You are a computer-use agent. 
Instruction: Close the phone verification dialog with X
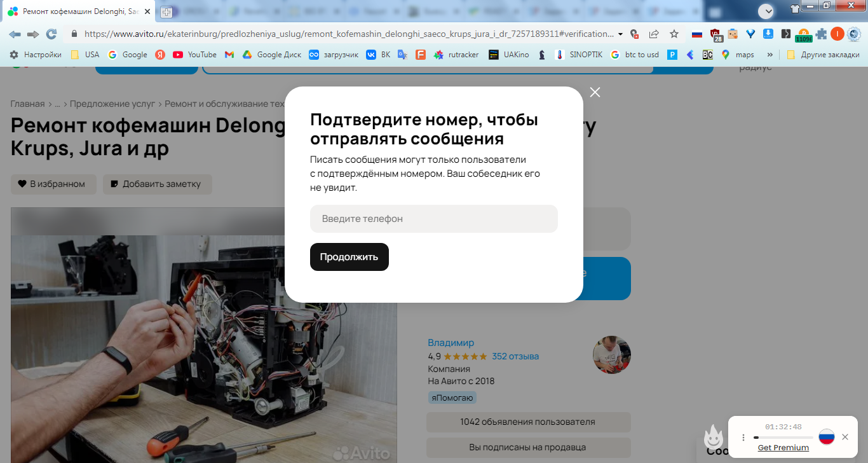pos(595,92)
